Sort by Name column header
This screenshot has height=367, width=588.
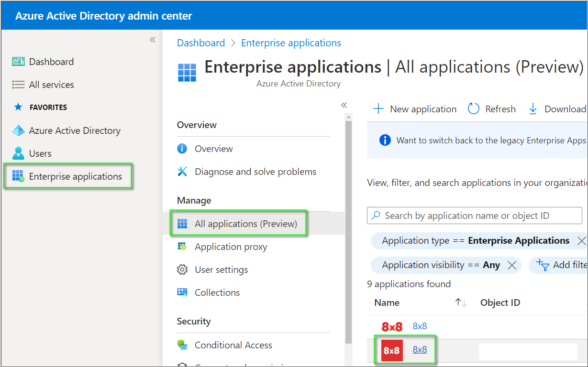pyautogui.click(x=387, y=302)
